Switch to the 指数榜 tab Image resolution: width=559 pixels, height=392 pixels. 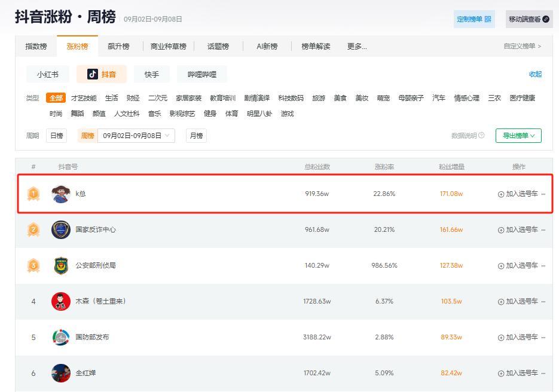pos(36,47)
